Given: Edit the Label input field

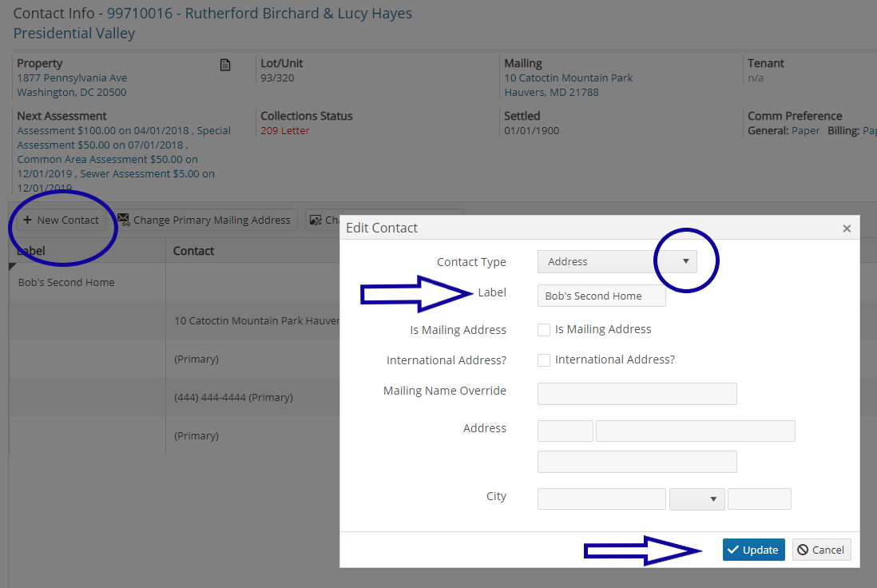Looking at the screenshot, I should click(x=601, y=296).
